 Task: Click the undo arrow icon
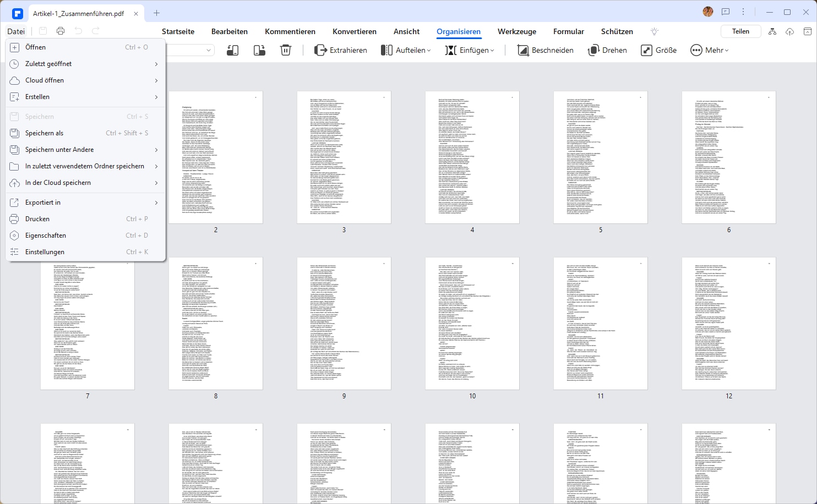tap(78, 31)
